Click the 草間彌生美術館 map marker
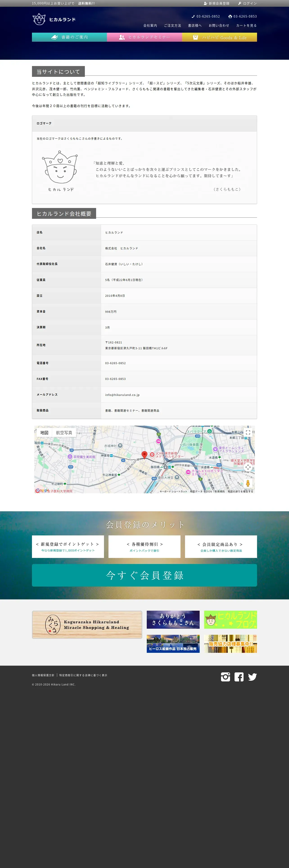289x868 pixels. (x=70, y=457)
